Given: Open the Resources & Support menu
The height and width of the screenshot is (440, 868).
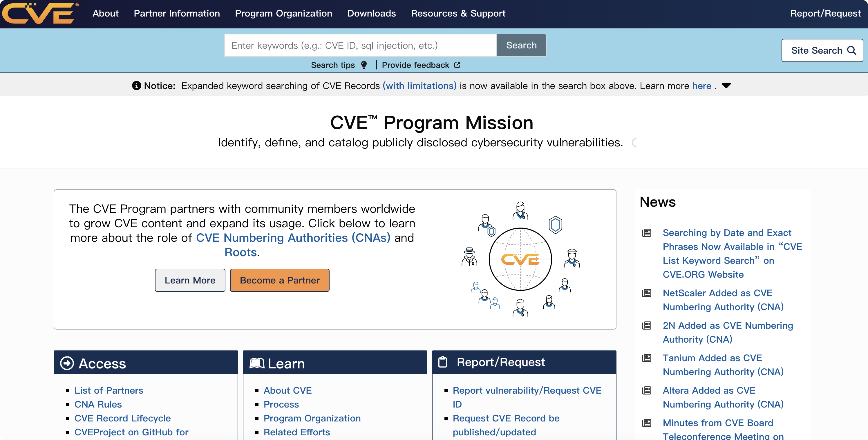Looking at the screenshot, I should tap(458, 13).
